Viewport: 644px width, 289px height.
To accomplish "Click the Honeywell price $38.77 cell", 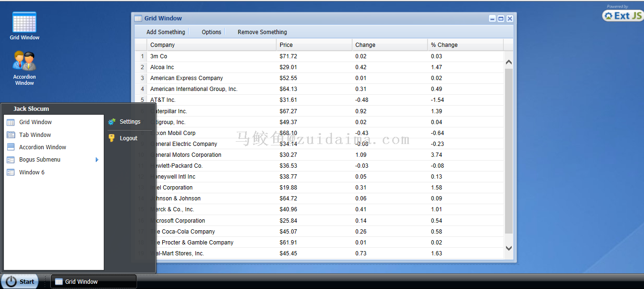I will point(314,177).
